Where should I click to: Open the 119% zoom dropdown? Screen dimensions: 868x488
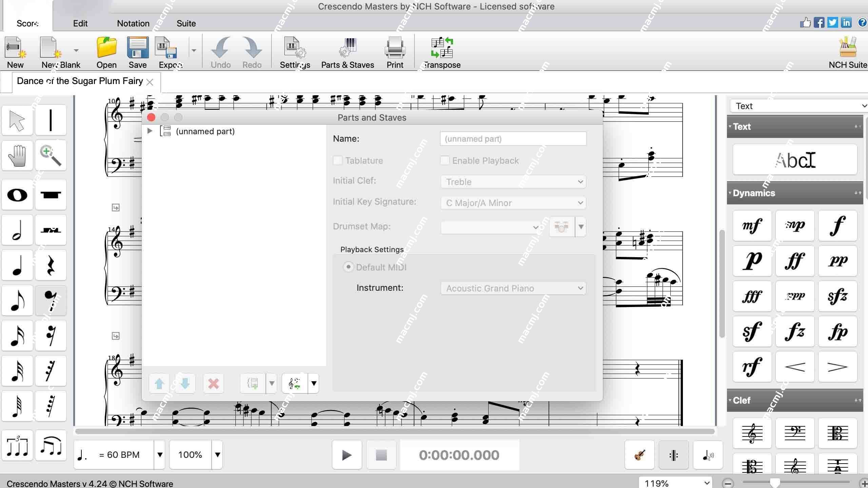(676, 483)
